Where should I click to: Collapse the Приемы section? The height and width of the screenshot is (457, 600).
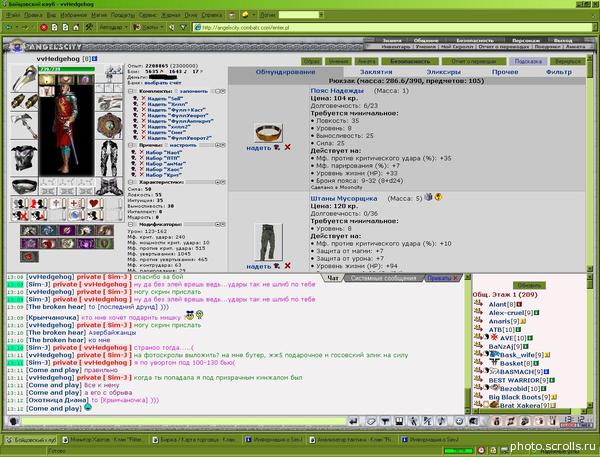click(130, 145)
